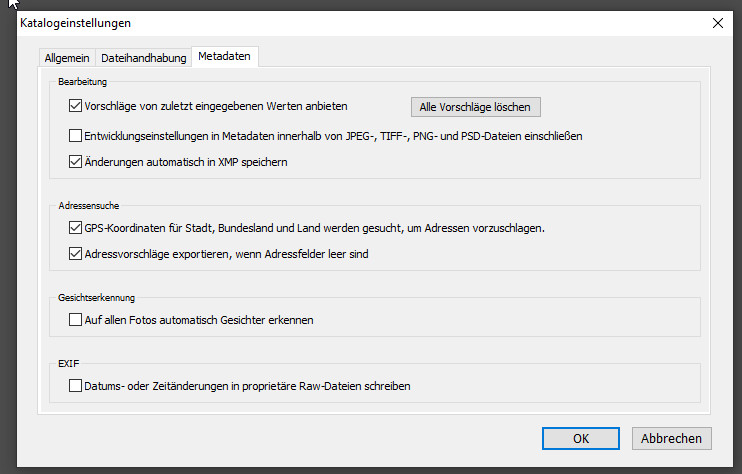Disable suggestions from recently entered values
Screen dimensions: 742x474
click(x=75, y=105)
